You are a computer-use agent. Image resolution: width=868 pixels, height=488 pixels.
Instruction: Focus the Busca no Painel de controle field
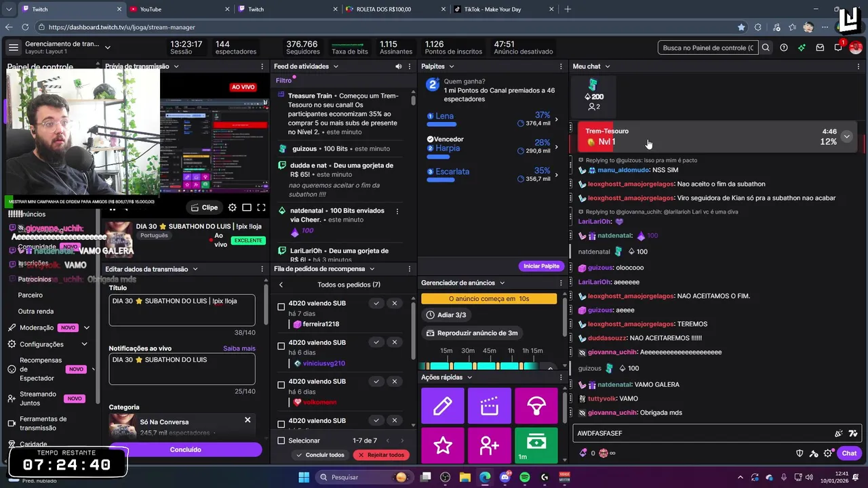(x=708, y=47)
